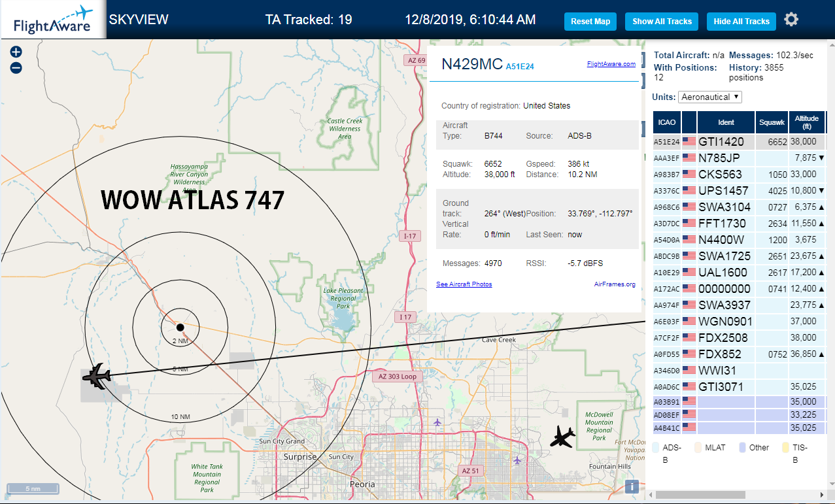Zoom in the map with plus button
Viewport: 835px width, 504px height.
tap(16, 52)
